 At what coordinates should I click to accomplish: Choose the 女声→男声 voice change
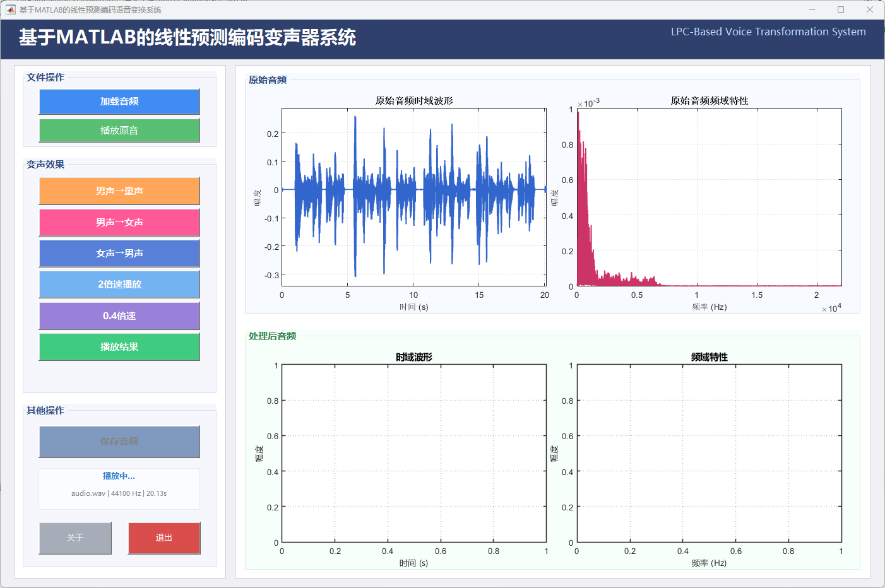119,253
